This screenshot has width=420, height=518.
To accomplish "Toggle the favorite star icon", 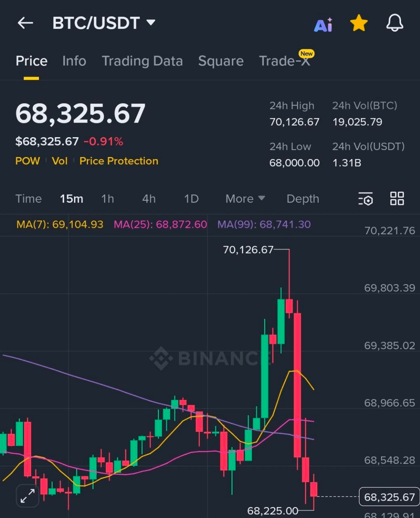I will click(x=359, y=23).
